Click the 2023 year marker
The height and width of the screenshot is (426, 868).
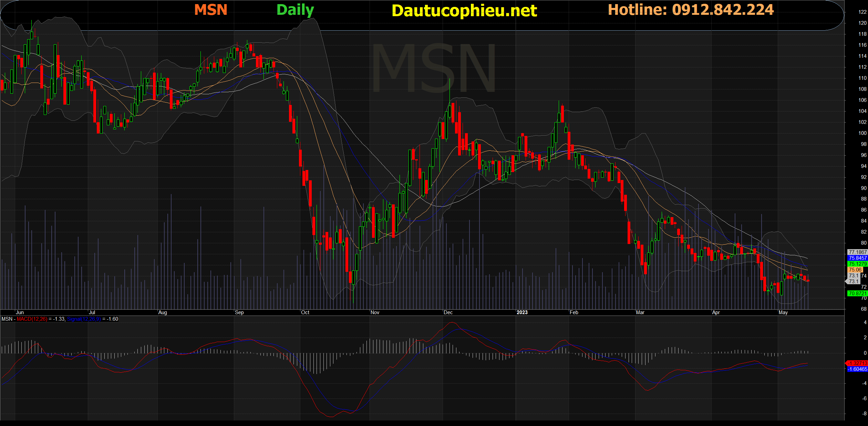tap(522, 312)
